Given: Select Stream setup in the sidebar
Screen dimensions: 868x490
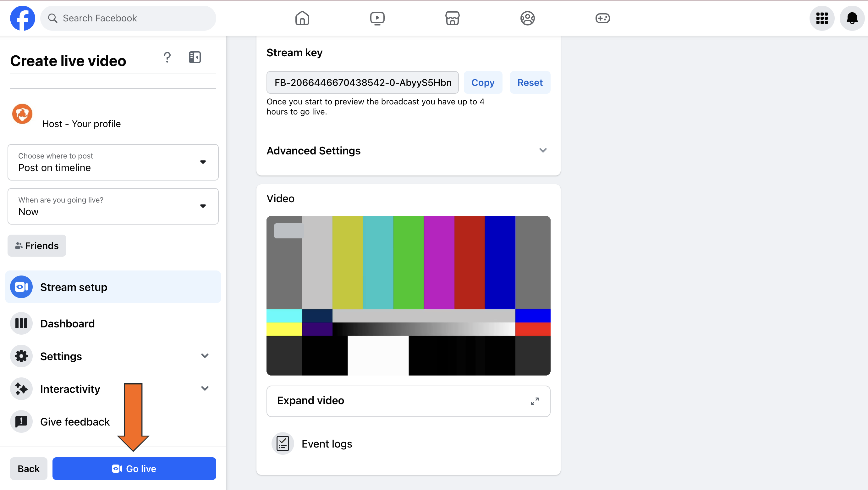Looking at the screenshot, I should point(113,287).
